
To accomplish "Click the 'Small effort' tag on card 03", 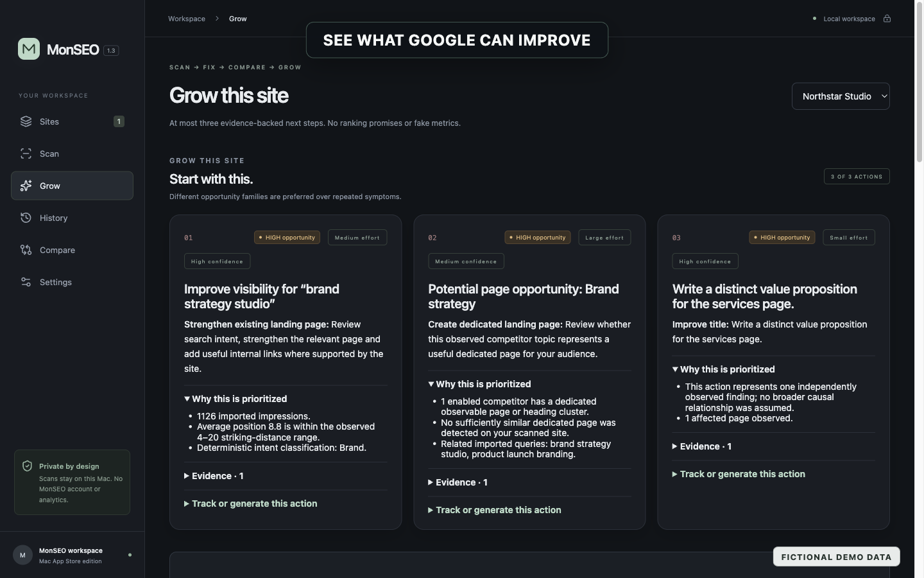I will tap(849, 238).
